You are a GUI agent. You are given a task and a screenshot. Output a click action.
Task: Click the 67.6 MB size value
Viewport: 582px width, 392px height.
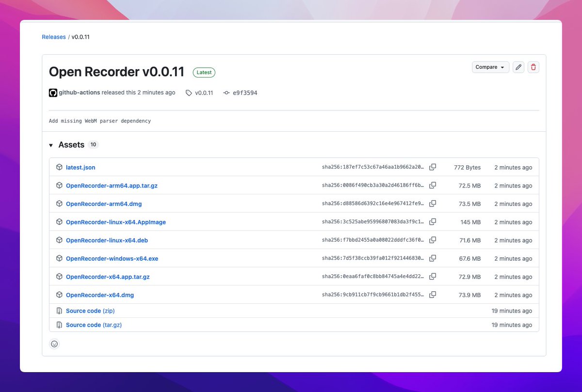pyautogui.click(x=470, y=258)
